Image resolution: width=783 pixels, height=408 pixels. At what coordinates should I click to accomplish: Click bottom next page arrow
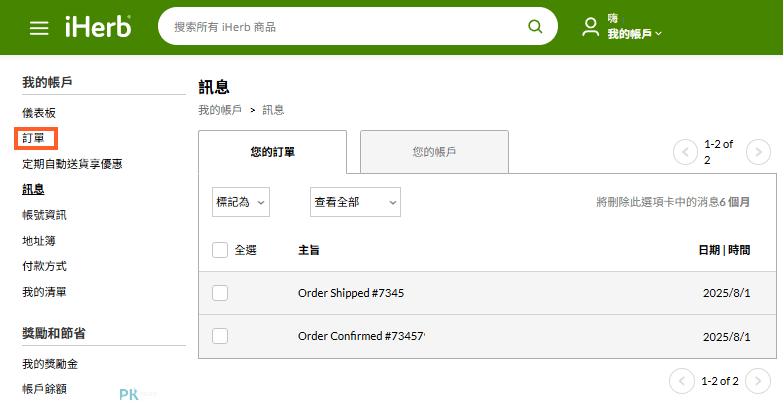pos(758,381)
